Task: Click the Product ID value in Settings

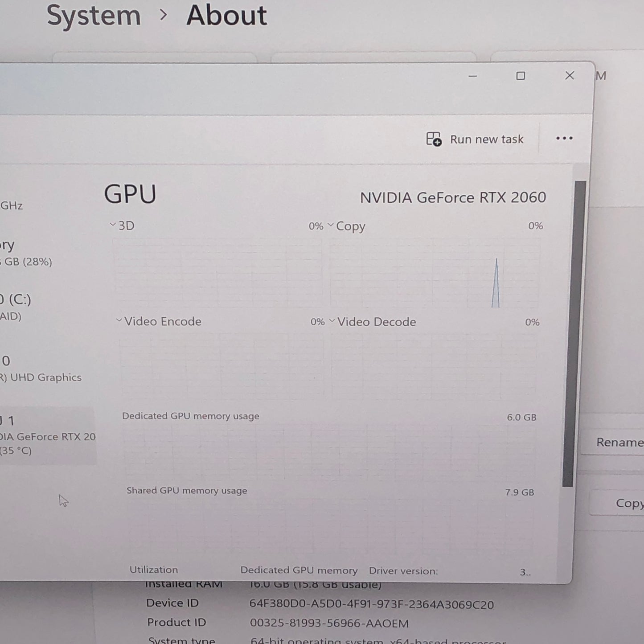Action: tap(329, 623)
